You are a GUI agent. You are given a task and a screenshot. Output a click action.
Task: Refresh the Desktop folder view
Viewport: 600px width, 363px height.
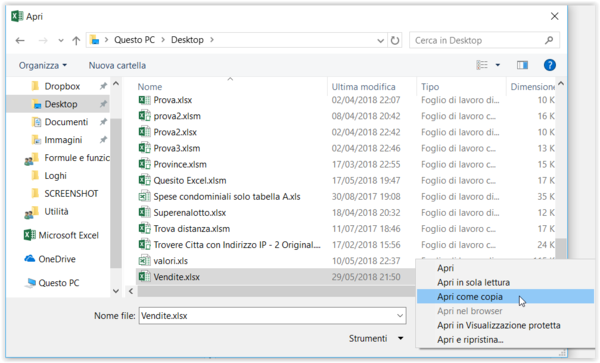[x=395, y=40]
